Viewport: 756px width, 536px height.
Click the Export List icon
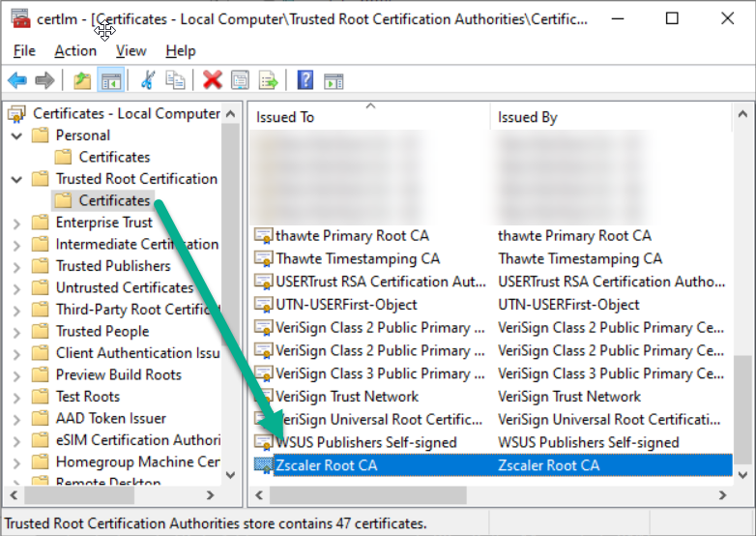point(268,80)
